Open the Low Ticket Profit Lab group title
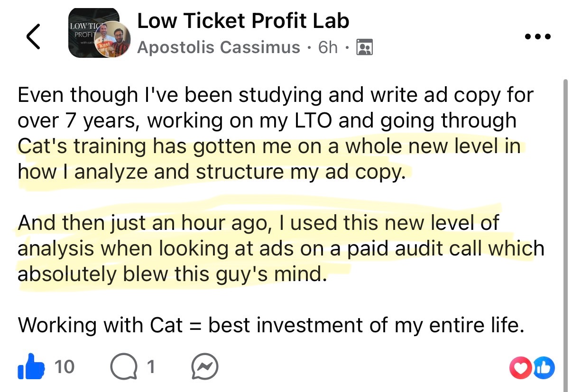 coord(243,20)
